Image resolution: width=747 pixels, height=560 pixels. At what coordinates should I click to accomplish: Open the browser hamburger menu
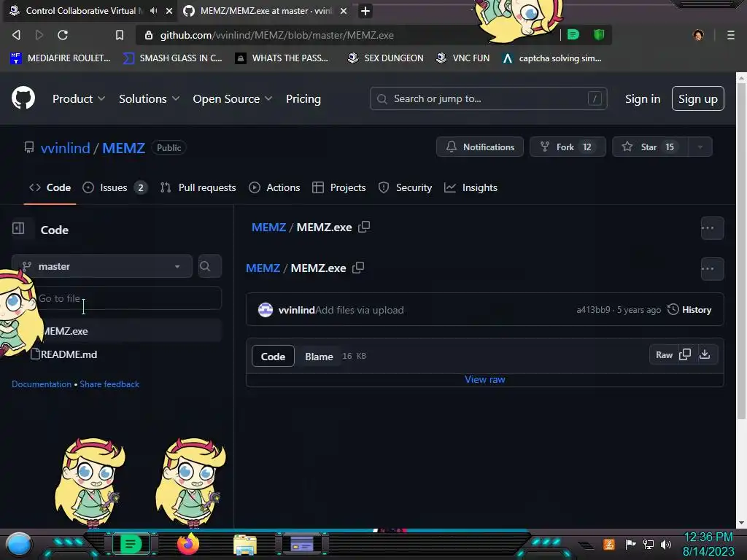pos(730,35)
